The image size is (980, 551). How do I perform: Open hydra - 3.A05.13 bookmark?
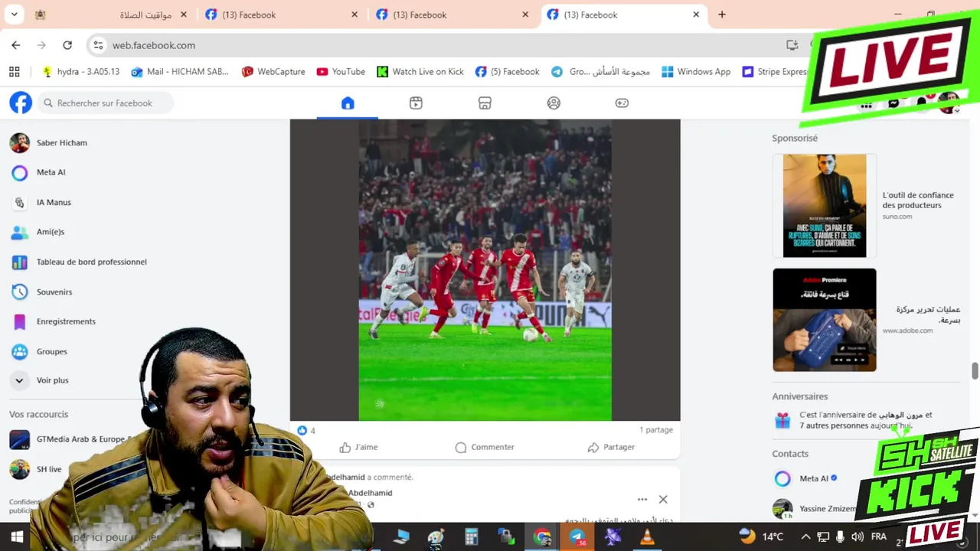80,71
